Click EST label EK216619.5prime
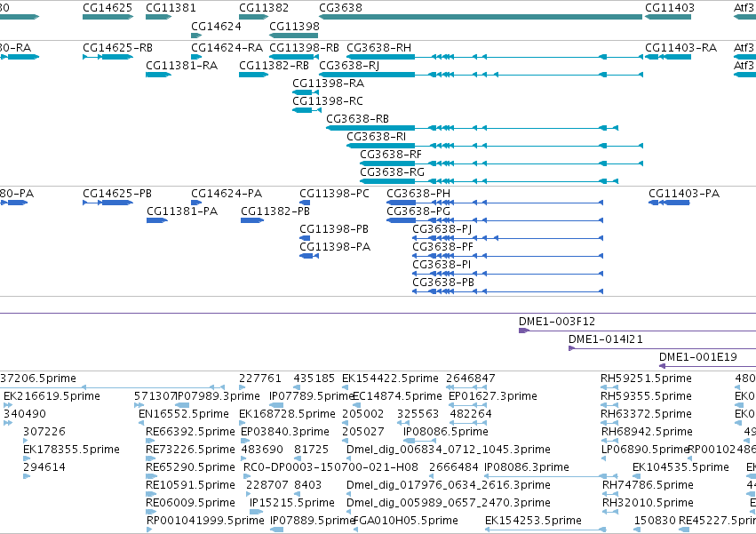756x534 pixels. pos(52,396)
